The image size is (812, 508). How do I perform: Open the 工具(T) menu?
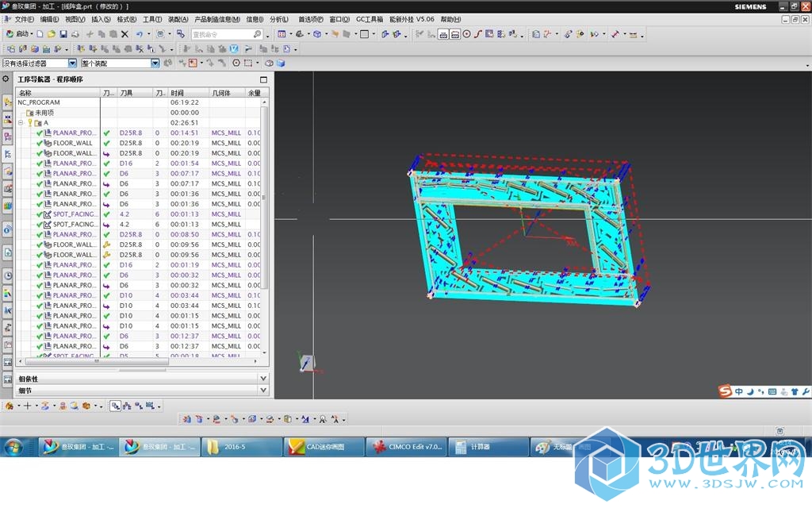(x=152, y=19)
